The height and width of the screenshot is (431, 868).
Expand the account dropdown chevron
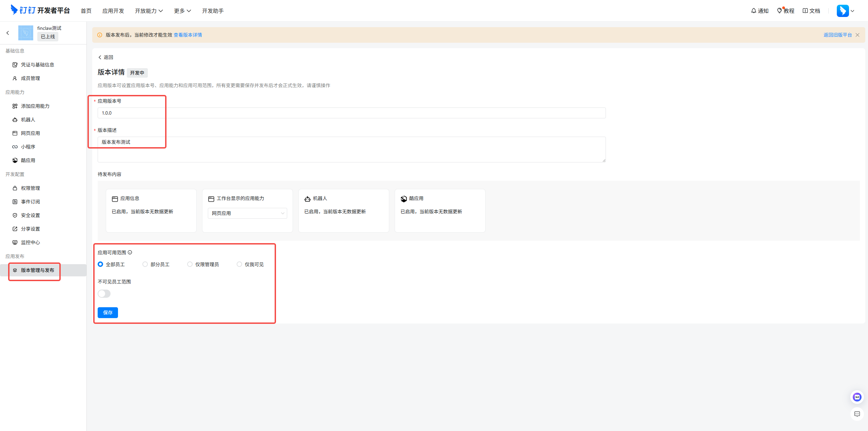pos(852,11)
